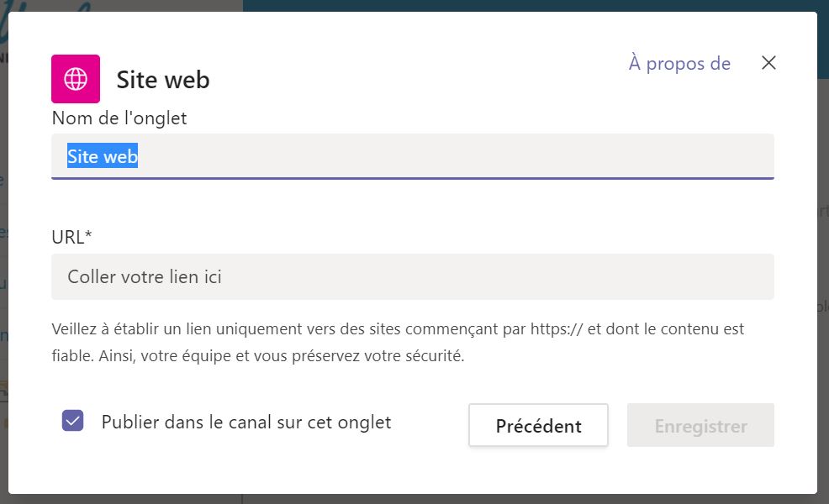Viewport: 829px width, 504px height.
Task: Click the dimmed teal header behind dialog
Action: (530, 5)
